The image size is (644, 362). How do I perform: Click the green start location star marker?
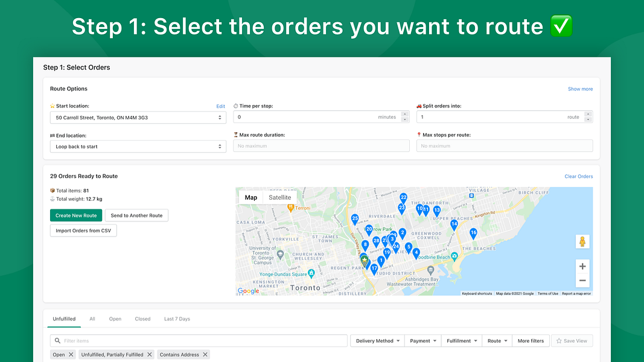point(364,260)
